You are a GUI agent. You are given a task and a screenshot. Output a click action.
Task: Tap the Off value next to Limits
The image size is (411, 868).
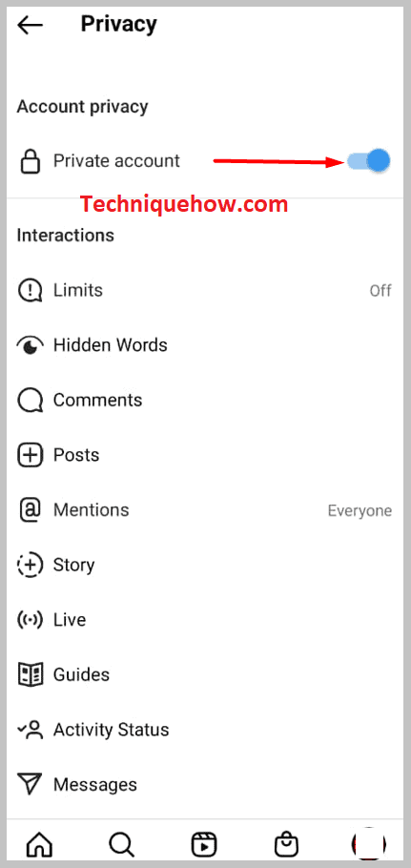coord(380,291)
